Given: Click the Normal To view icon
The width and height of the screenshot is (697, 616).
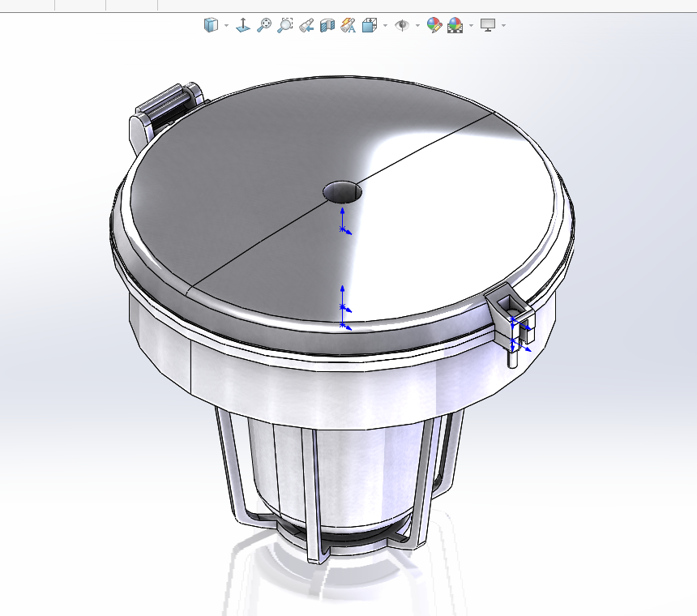Looking at the screenshot, I should (242, 25).
